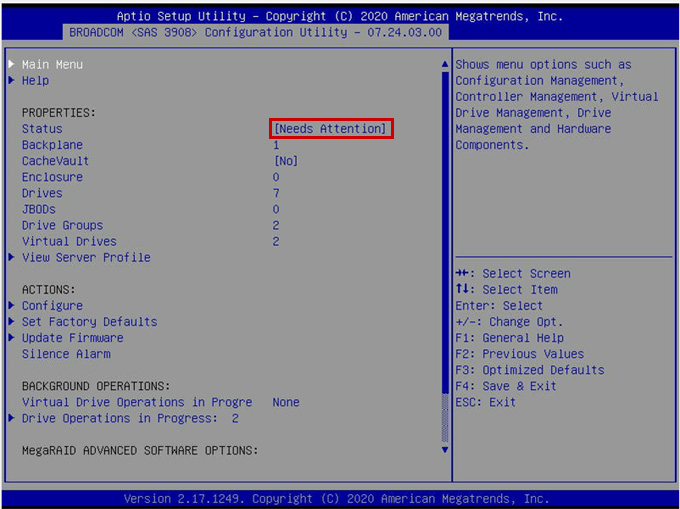The image size is (680, 509).
Task: Click scrollbar up arrow at top
Action: (x=445, y=65)
